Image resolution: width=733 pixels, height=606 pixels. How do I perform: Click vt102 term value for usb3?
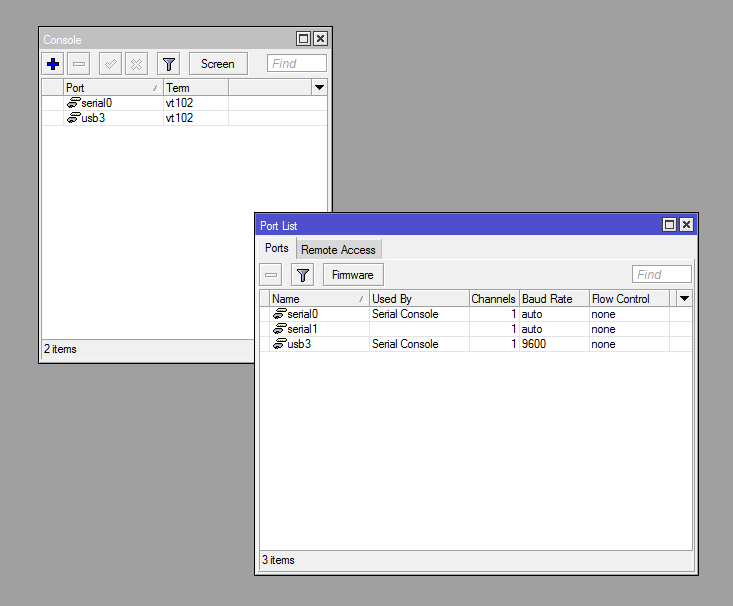click(x=180, y=118)
